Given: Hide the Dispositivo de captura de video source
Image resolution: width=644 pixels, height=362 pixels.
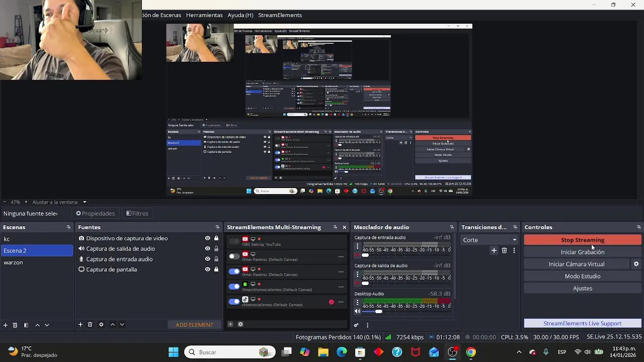Looking at the screenshot, I should click(x=207, y=238).
